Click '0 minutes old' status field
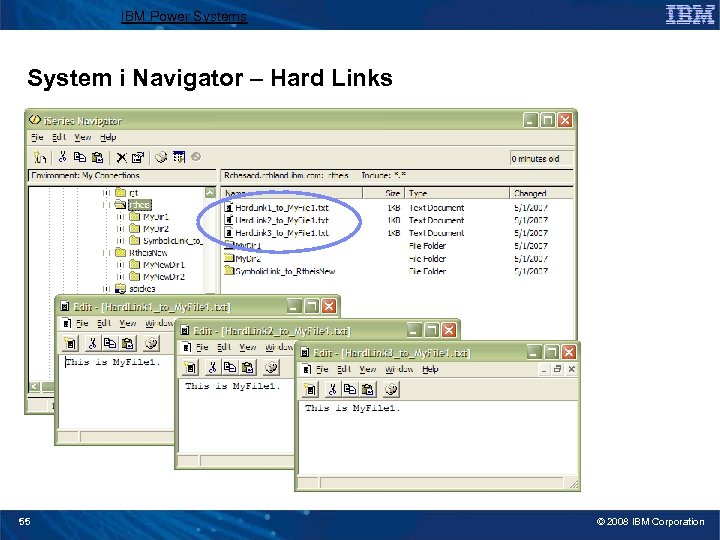This screenshot has width=720, height=540. pos(541,158)
